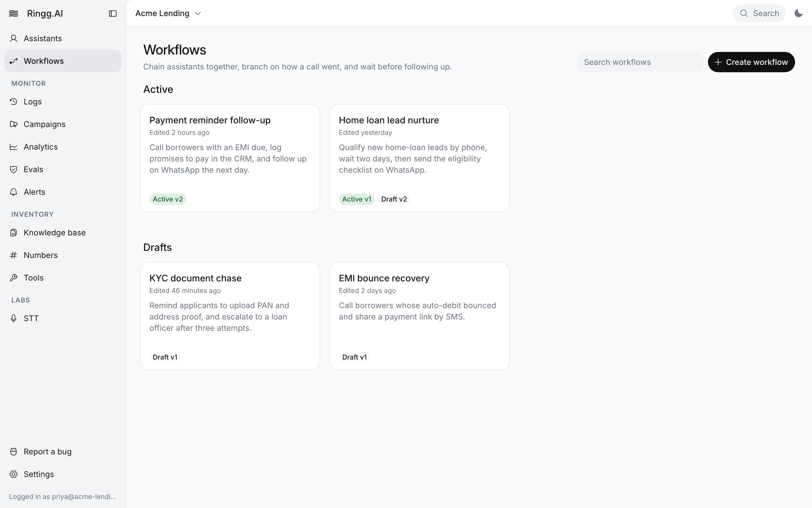Click the Report a bug icon

click(14, 452)
